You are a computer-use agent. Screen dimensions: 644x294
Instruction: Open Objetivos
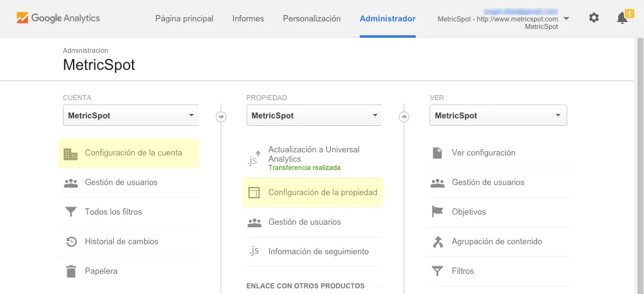click(498, 212)
